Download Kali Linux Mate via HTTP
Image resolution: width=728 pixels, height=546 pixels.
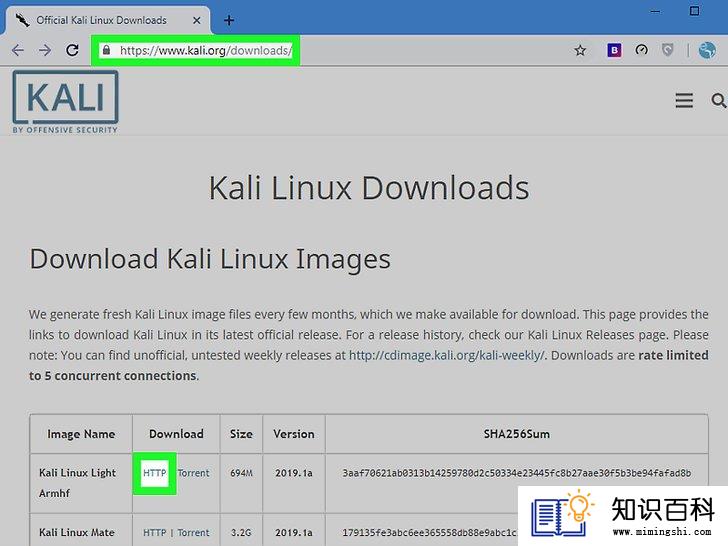click(155, 533)
